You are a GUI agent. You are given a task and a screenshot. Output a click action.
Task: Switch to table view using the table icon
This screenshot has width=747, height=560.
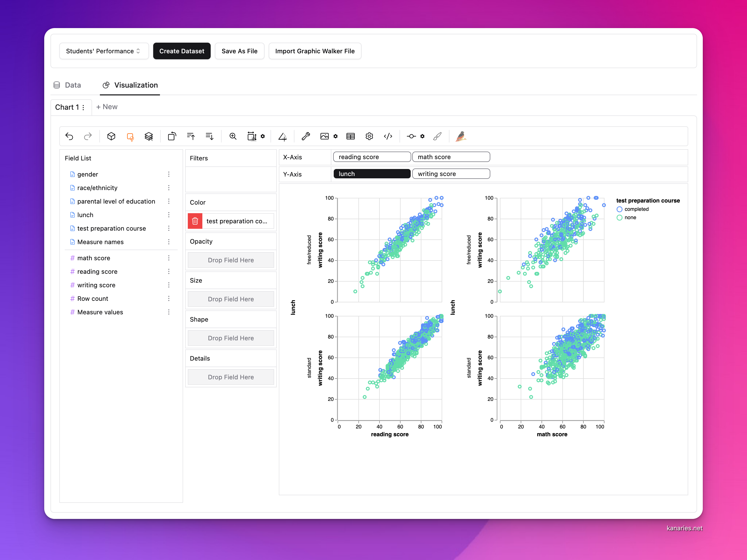click(351, 136)
